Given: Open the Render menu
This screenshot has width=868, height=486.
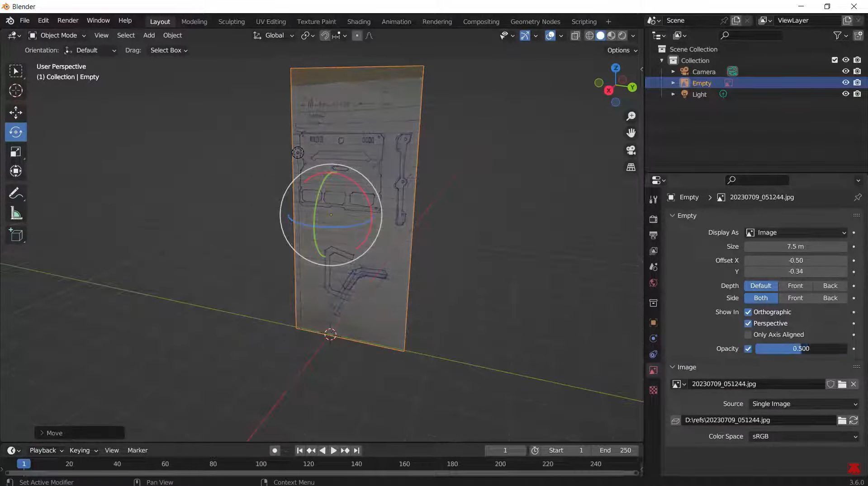Looking at the screenshot, I should pos(68,20).
